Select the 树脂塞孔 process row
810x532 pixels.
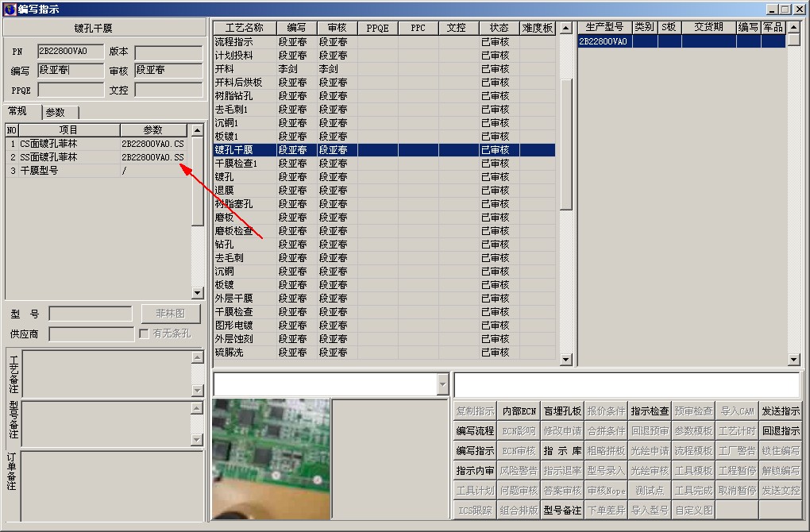tap(384, 204)
